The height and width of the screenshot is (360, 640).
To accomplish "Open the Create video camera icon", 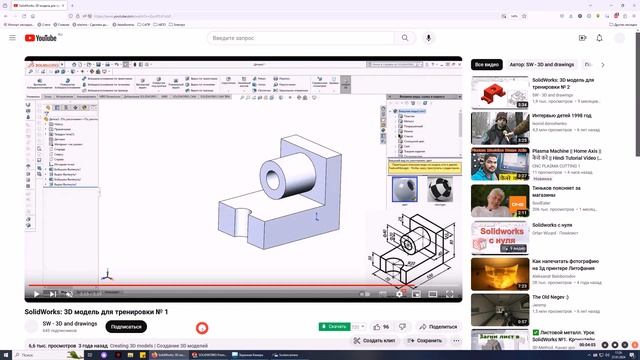I will (582, 38).
